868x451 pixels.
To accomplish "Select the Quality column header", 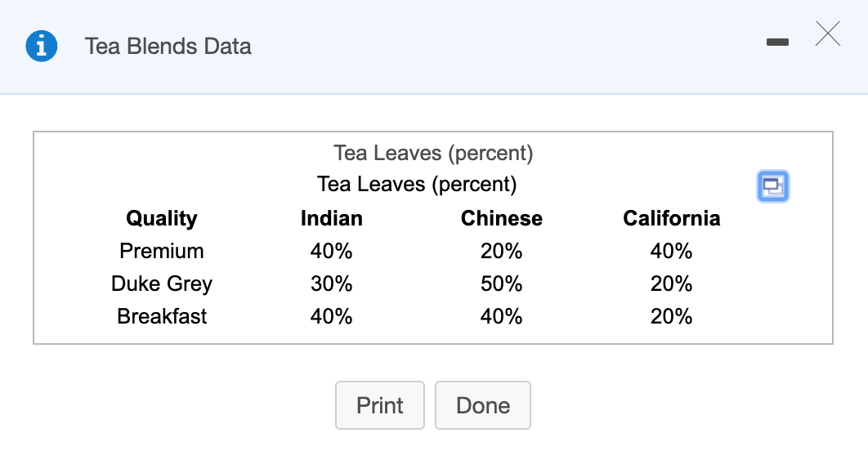I will [162, 219].
